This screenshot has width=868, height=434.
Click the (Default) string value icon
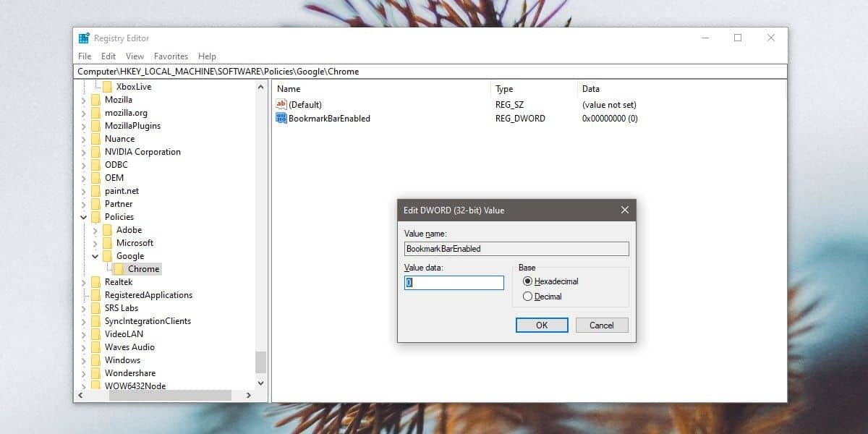281,104
